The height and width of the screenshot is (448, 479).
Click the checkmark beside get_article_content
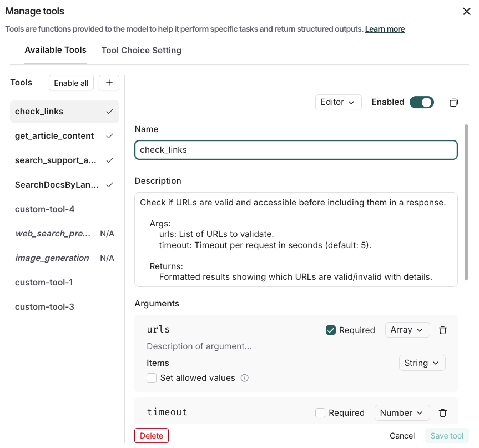click(109, 135)
